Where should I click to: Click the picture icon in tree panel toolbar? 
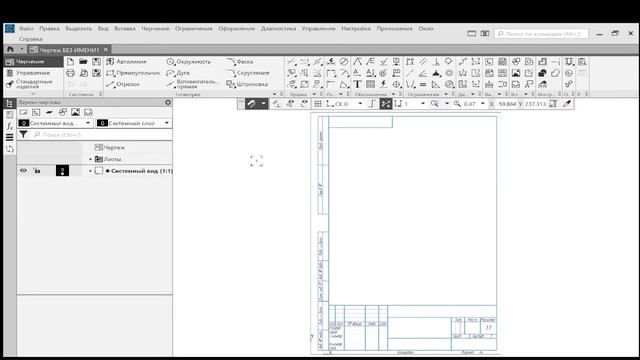pyautogui.click(x=75, y=112)
